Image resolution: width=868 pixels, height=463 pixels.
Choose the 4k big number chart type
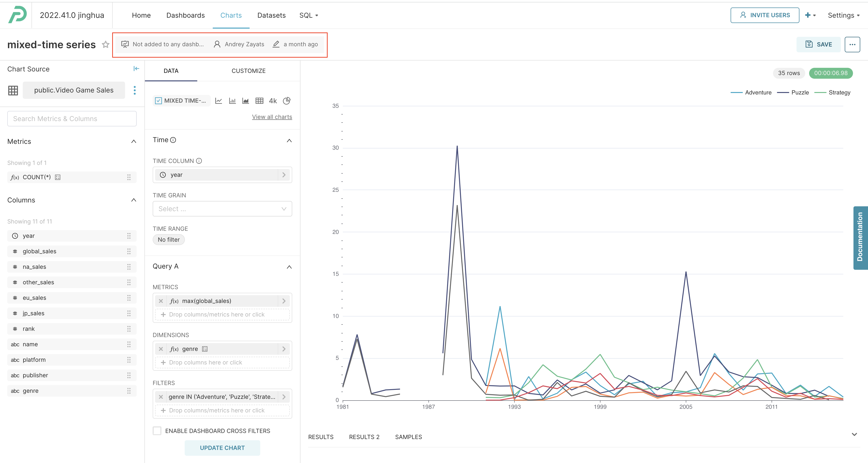[273, 101]
